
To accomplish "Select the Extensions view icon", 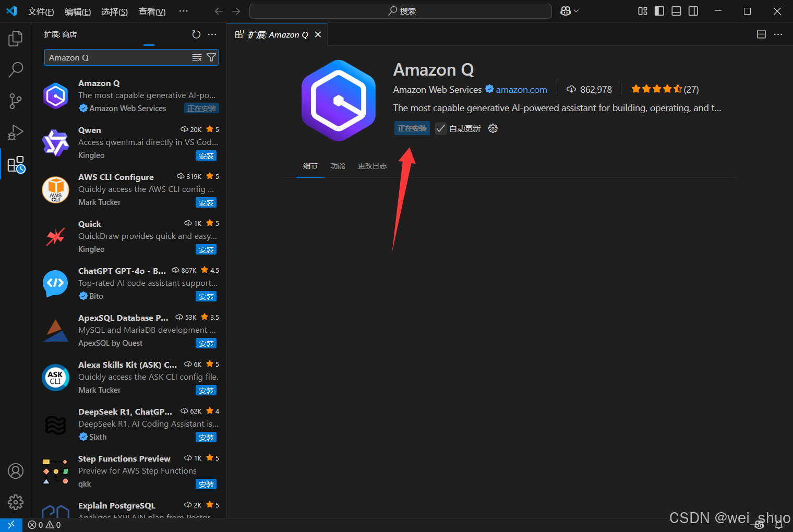I will click(x=16, y=165).
